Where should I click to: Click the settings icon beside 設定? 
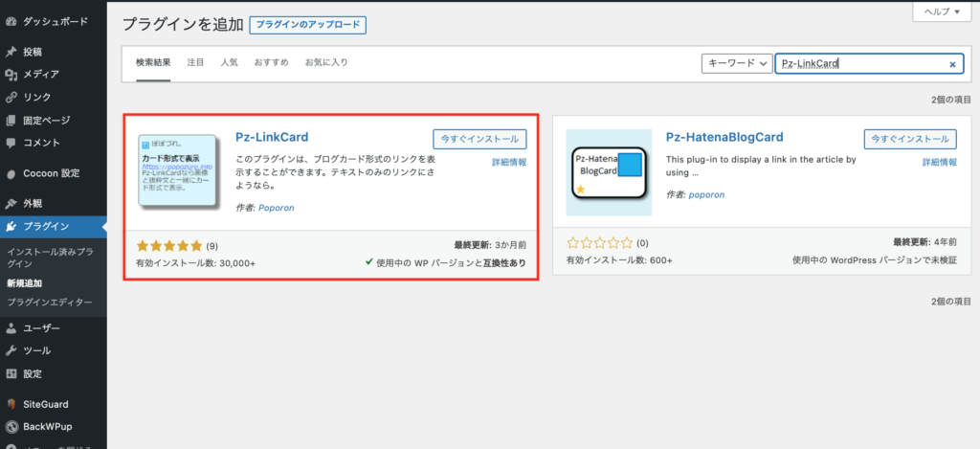point(11,374)
